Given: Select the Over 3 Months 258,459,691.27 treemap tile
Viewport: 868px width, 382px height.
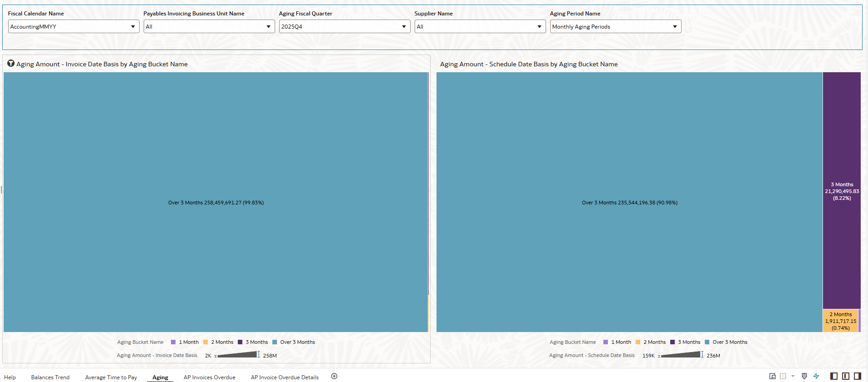Looking at the screenshot, I should point(216,202).
